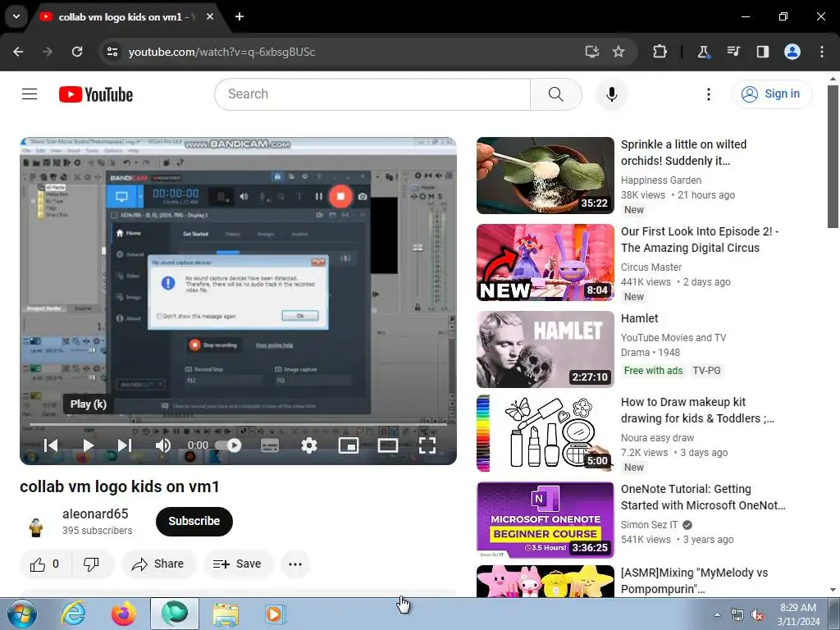Click the search magnifier button
The height and width of the screenshot is (630, 840).
click(x=555, y=94)
